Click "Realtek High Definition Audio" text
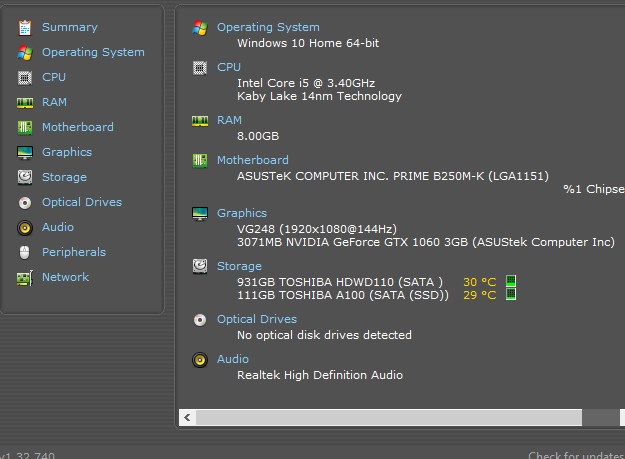This screenshot has height=459, width=625. 320,375
